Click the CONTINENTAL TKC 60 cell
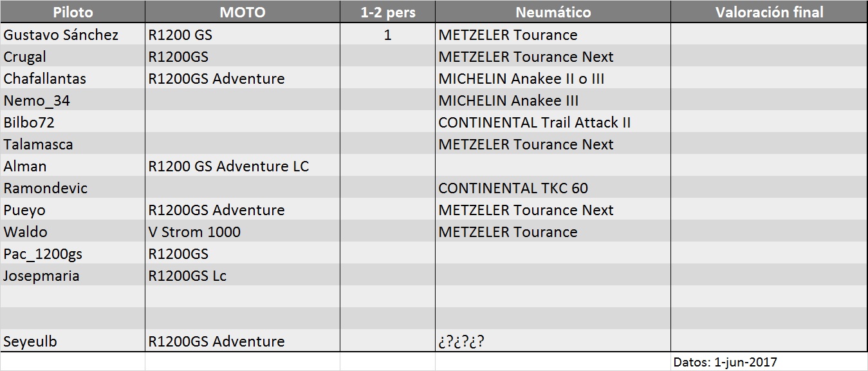868x371 pixels. [553, 188]
